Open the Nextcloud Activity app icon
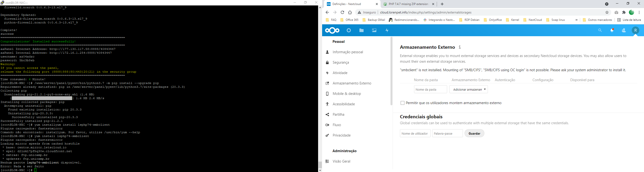This screenshot has width=644, height=172. pos(387,31)
